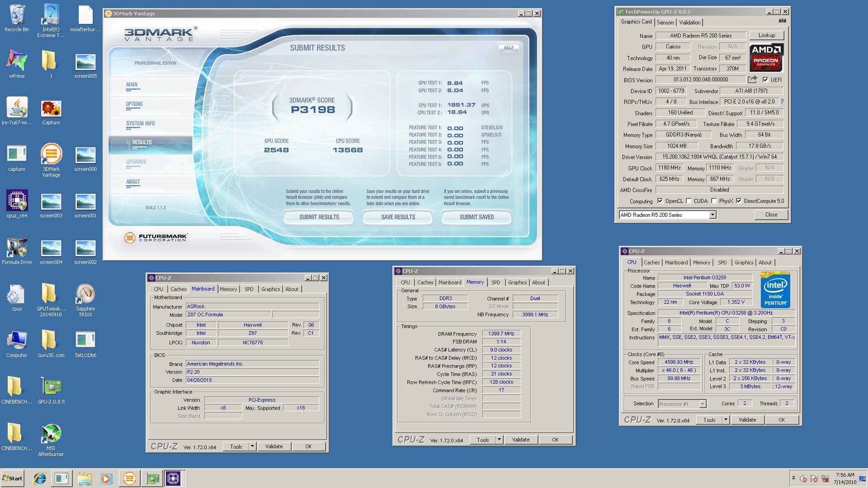
Task: Open Internet Explorer from the taskbar
Action: (x=40, y=479)
